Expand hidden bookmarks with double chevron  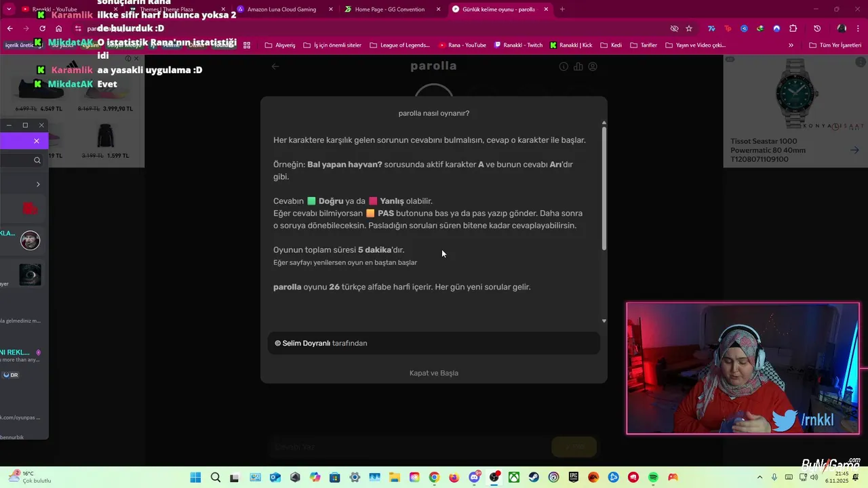791,45
